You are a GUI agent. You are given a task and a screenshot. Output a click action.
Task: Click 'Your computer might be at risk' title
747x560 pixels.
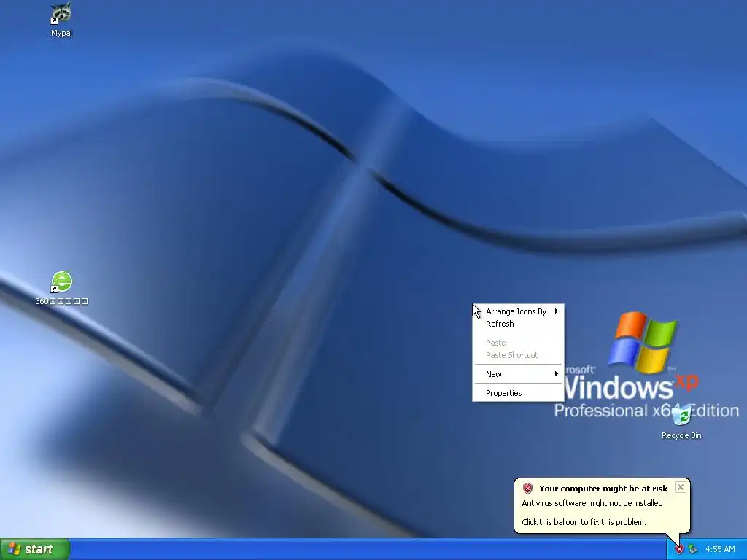603,489
